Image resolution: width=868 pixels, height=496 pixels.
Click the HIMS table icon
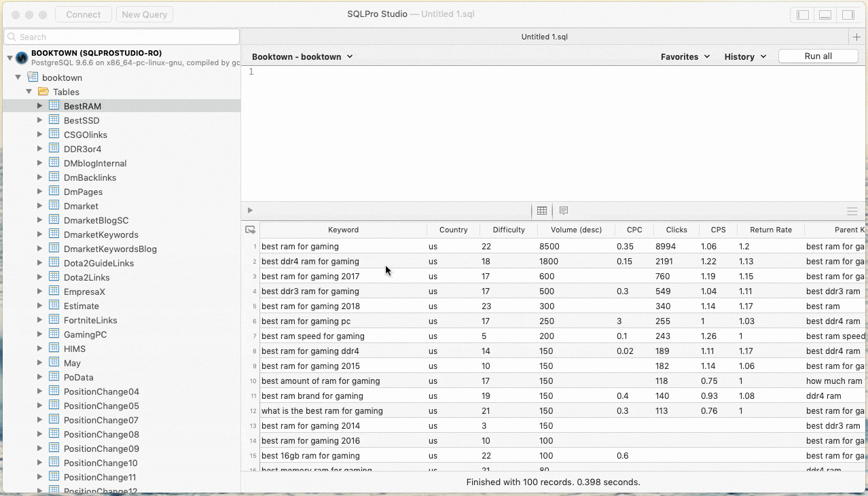(x=54, y=348)
